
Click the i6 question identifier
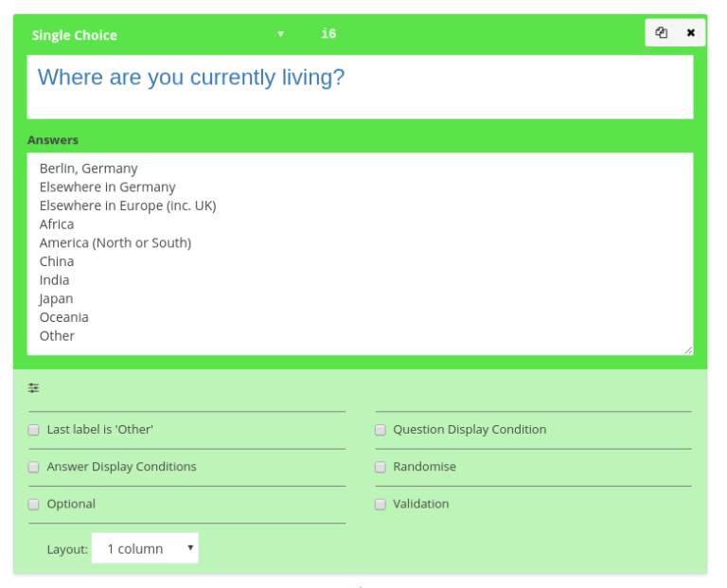click(328, 34)
